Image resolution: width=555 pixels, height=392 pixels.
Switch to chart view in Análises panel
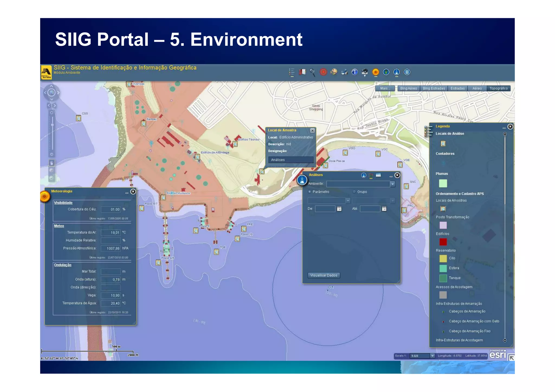pyautogui.click(x=371, y=176)
